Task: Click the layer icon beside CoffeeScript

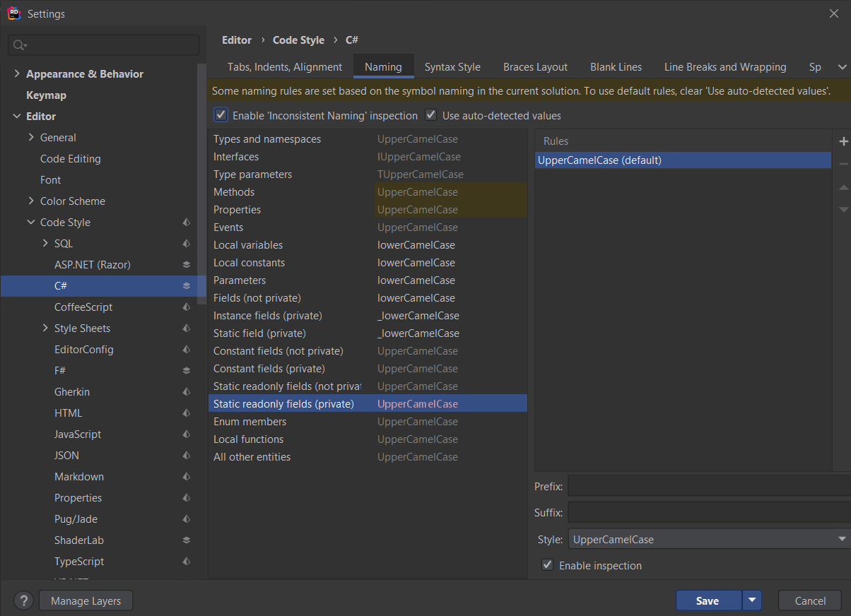Action: (x=187, y=307)
